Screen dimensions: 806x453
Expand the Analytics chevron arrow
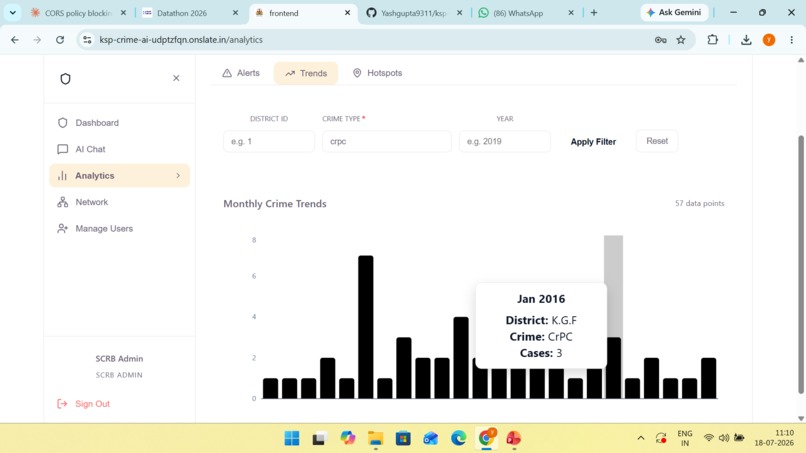(178, 176)
